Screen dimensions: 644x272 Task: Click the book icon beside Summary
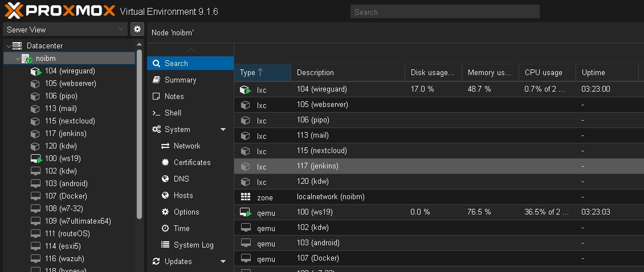pos(156,80)
